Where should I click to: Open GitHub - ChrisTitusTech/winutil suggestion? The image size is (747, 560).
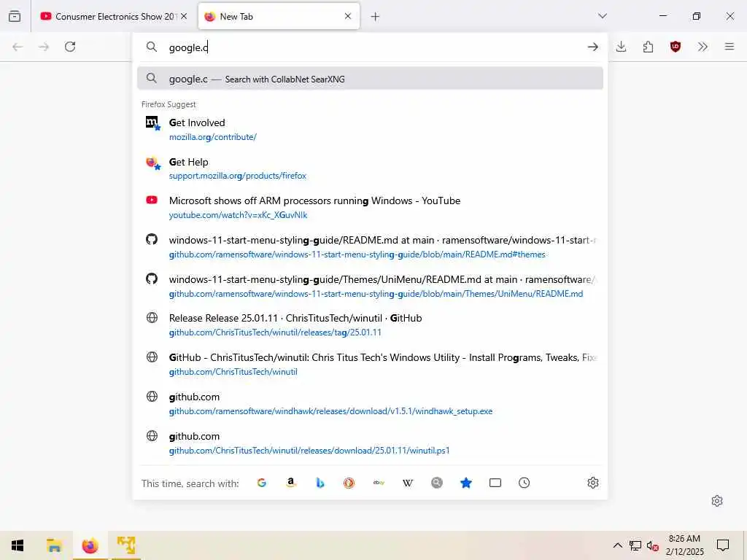pyautogui.click(x=370, y=365)
